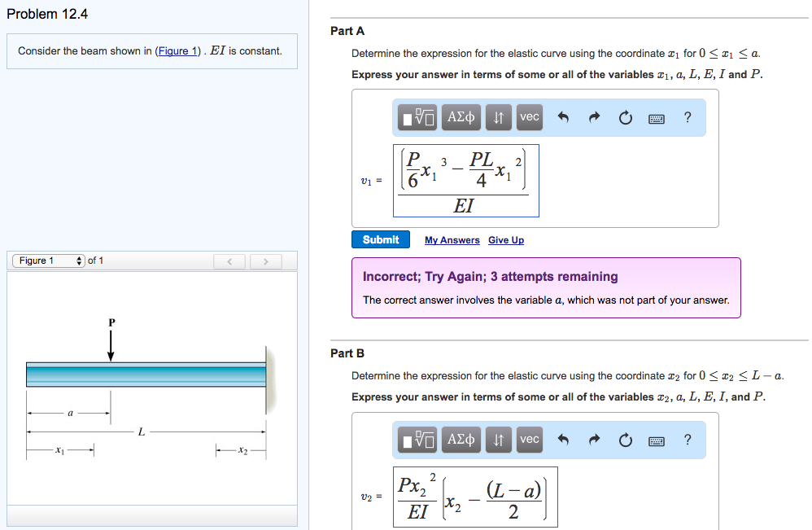Undo last edit in Part A editor

click(563, 117)
